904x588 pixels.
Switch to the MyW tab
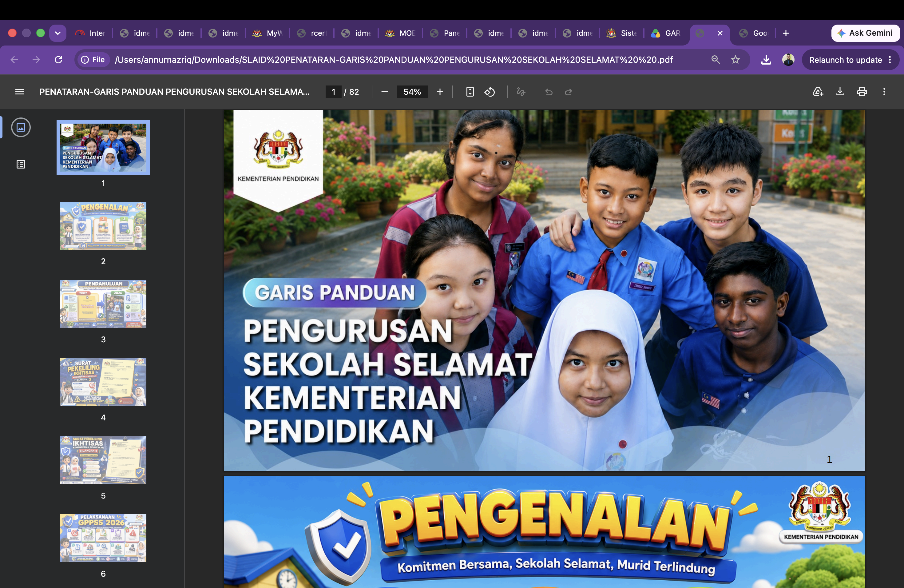point(268,33)
